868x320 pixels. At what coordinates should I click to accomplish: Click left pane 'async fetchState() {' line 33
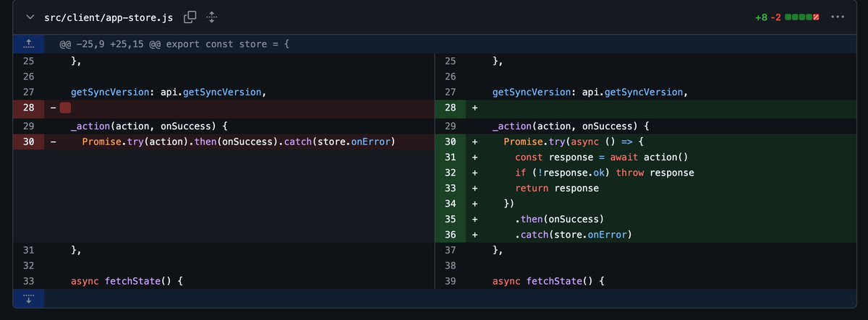point(126,280)
